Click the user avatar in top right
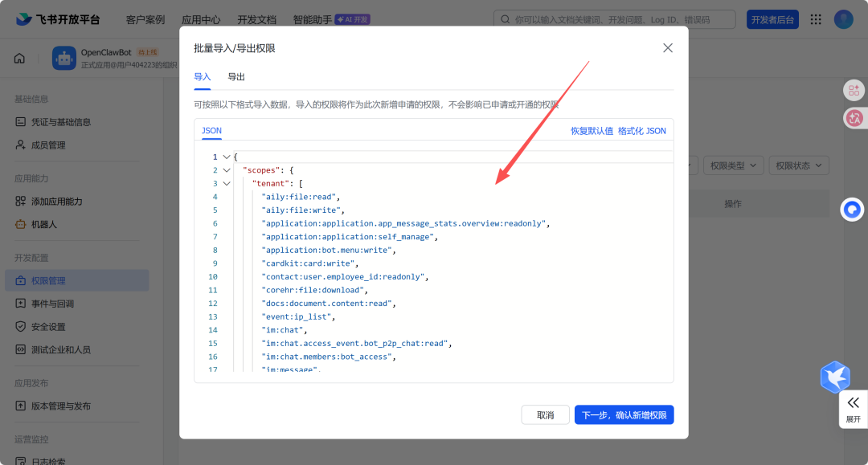 843,19
